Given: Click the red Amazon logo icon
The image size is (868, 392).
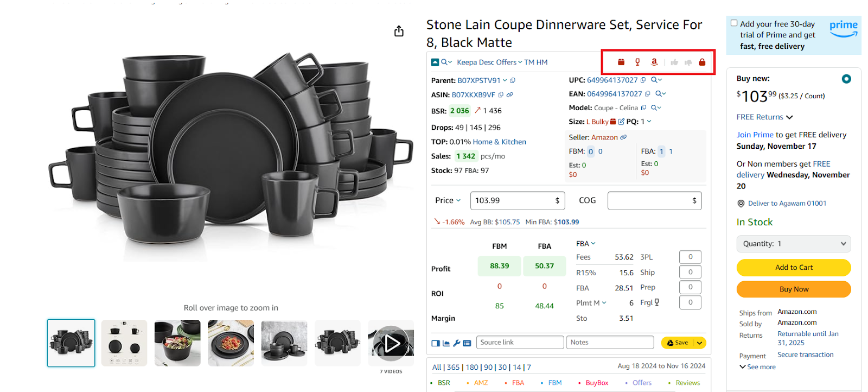Looking at the screenshot, I should click(654, 62).
